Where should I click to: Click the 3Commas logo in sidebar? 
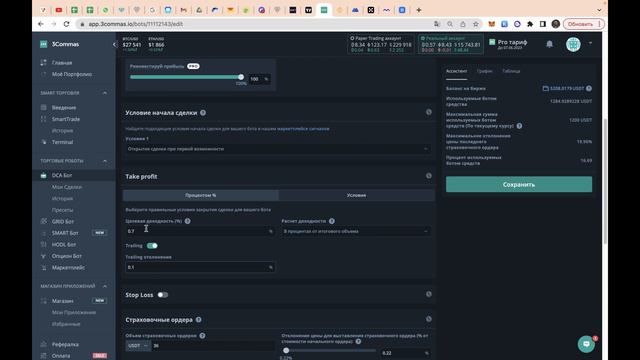point(44,44)
